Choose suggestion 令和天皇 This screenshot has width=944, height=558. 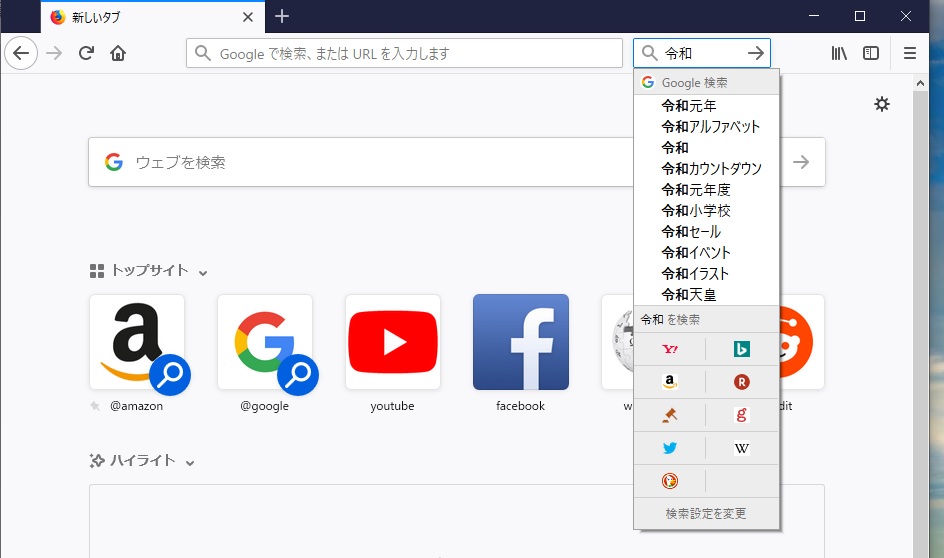(x=706, y=295)
